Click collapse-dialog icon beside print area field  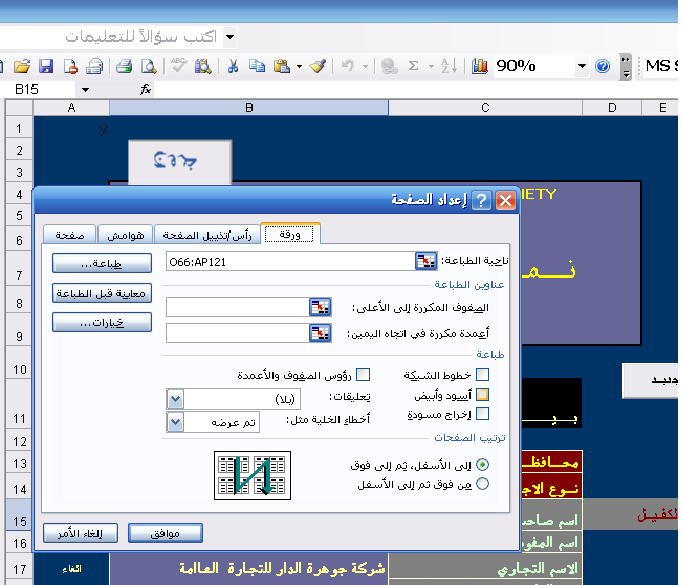pyautogui.click(x=426, y=261)
